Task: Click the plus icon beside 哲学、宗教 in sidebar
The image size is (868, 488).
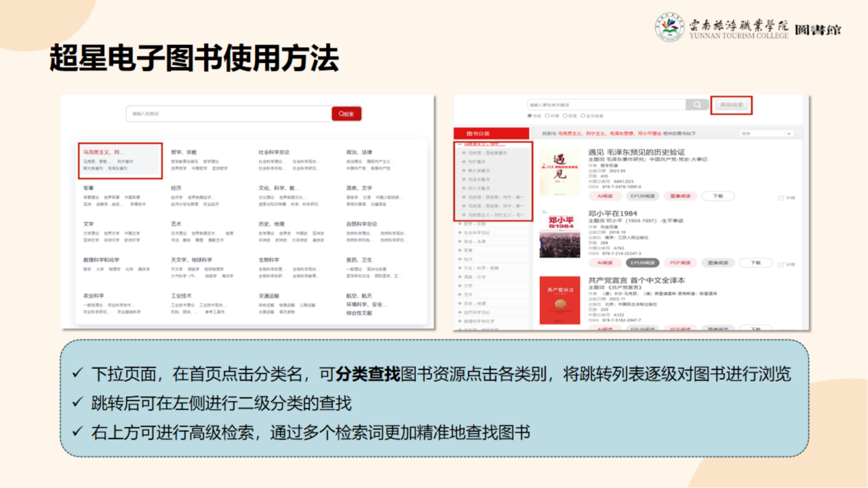Action: pos(460,224)
